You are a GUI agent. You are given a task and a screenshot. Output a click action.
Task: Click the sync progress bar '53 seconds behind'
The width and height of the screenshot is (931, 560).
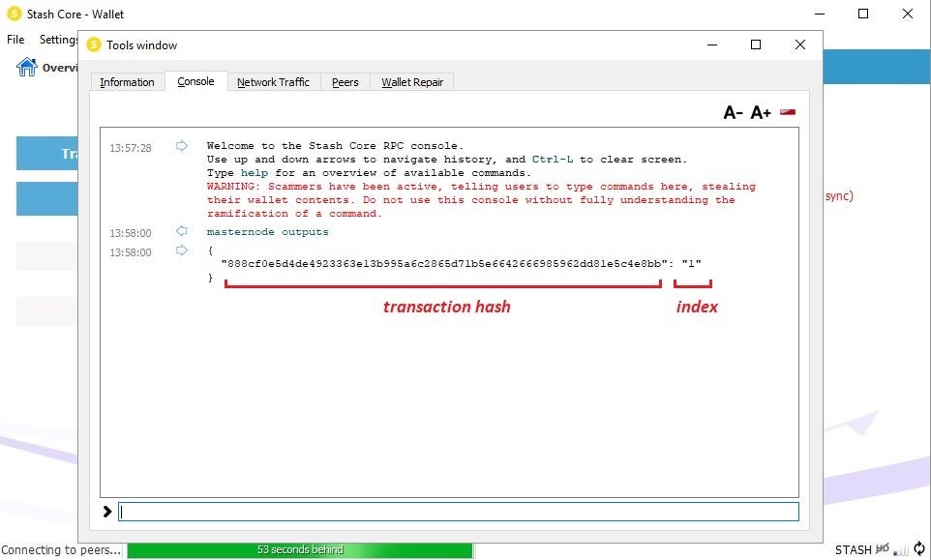[300, 550]
